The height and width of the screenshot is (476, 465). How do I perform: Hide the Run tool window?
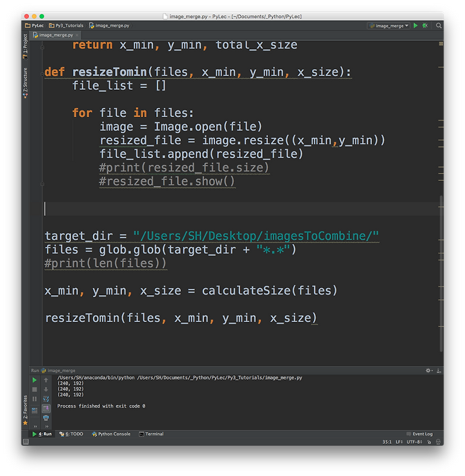(439, 370)
